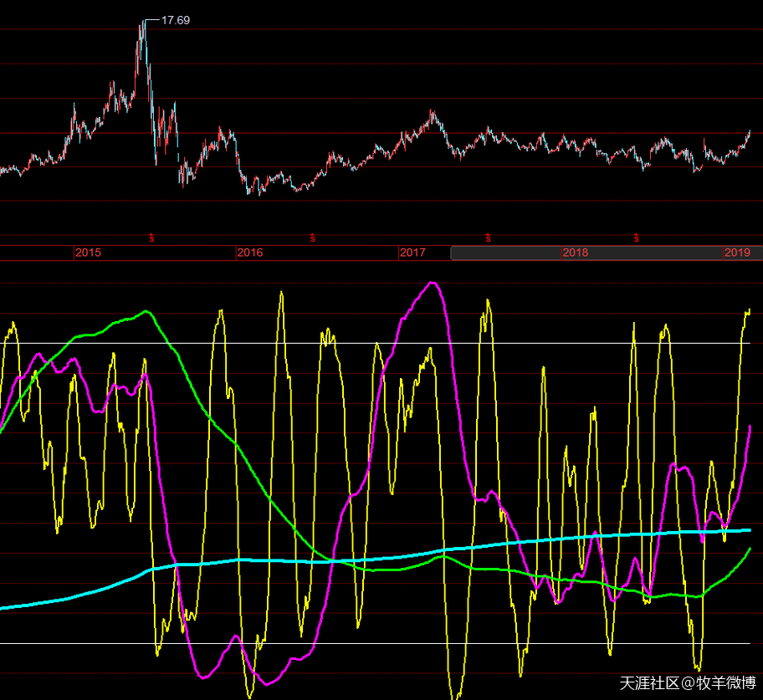The width and height of the screenshot is (763, 700).
Task: Jump to 2017 on the time axis
Action: click(x=412, y=253)
